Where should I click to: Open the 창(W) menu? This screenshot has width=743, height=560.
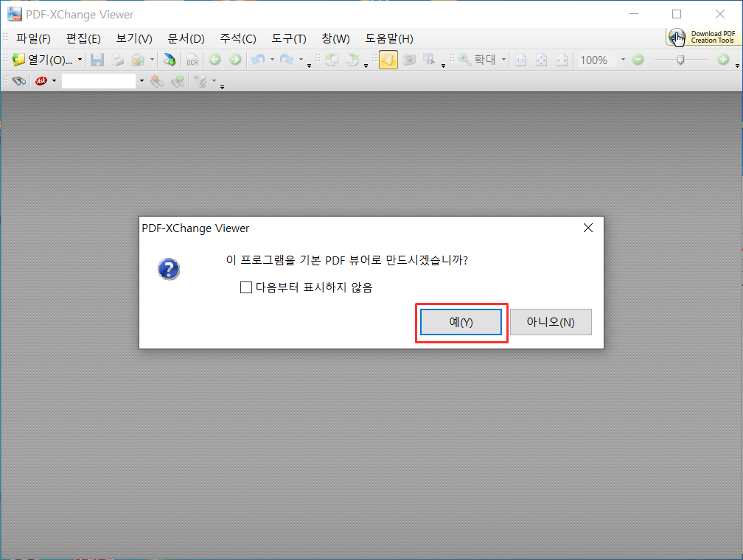[335, 38]
